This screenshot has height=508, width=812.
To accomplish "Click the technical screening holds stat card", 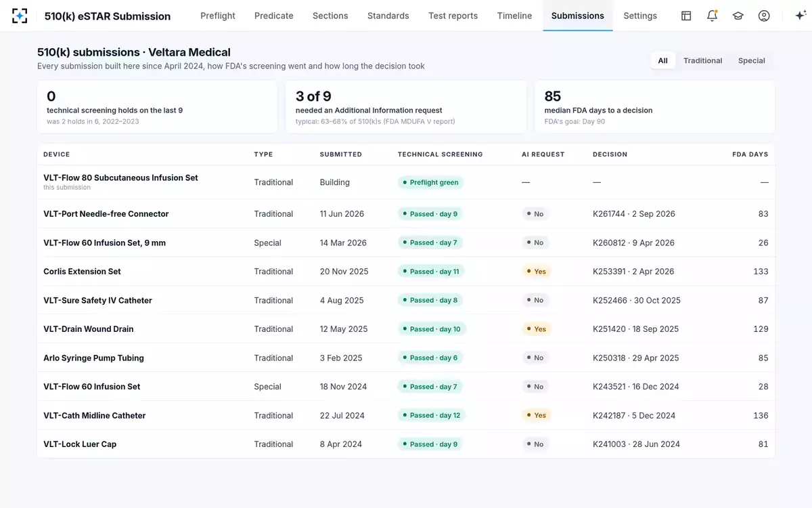I will pos(158,107).
